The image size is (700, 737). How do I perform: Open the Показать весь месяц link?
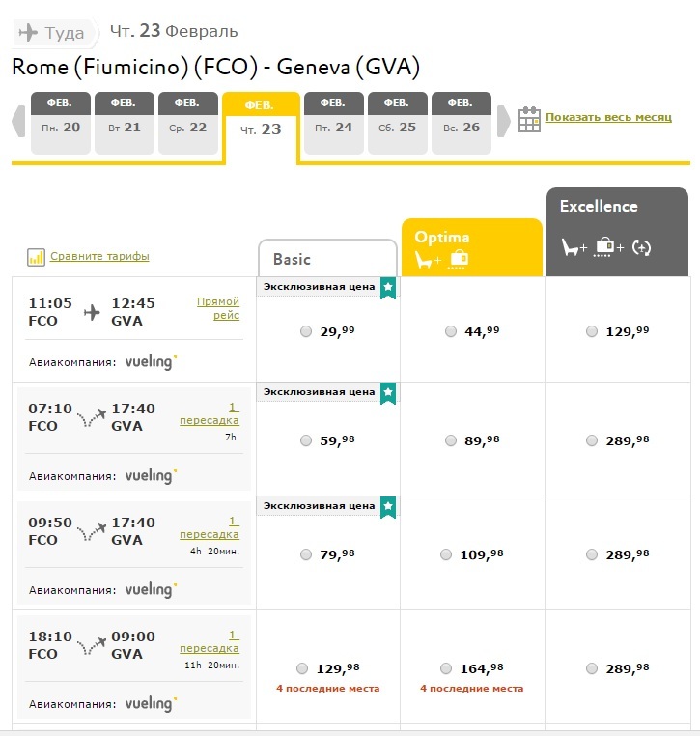(607, 117)
